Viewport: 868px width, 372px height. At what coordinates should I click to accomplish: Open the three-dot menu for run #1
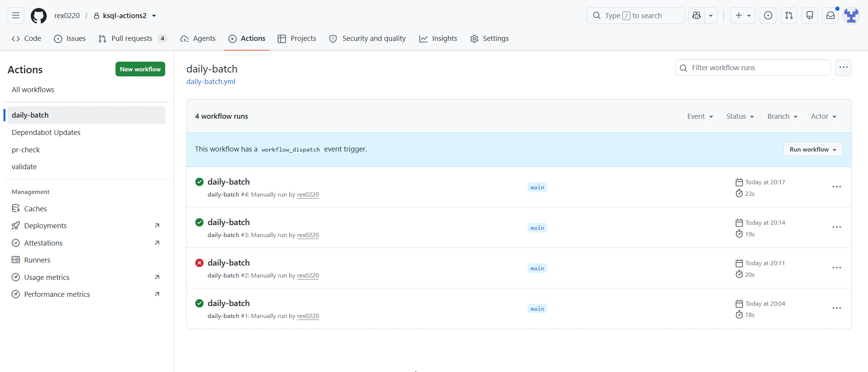(836, 308)
